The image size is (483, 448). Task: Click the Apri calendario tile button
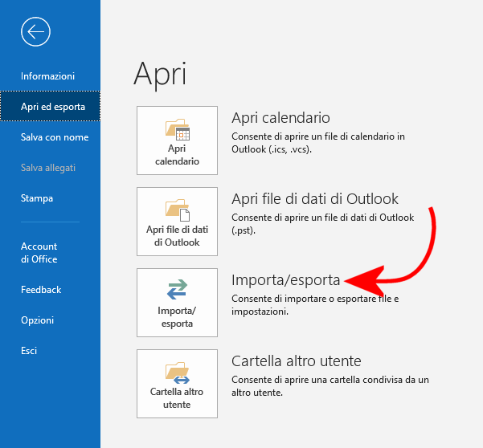coord(177,141)
